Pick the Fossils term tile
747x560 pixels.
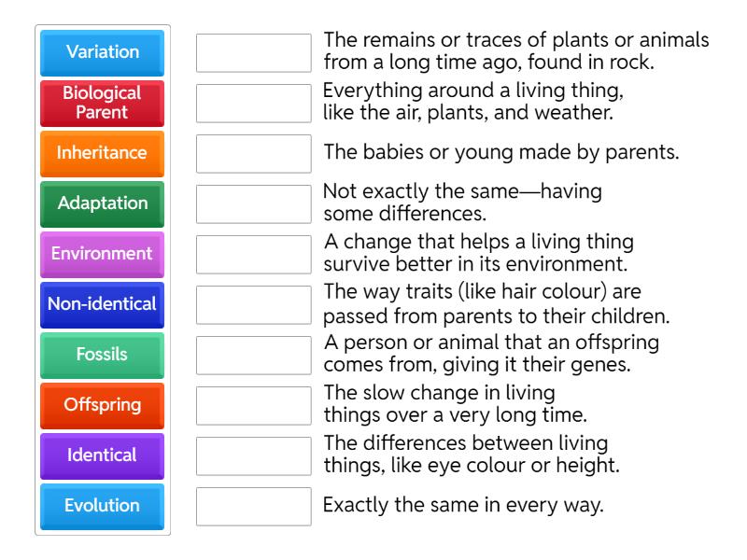coord(103,355)
